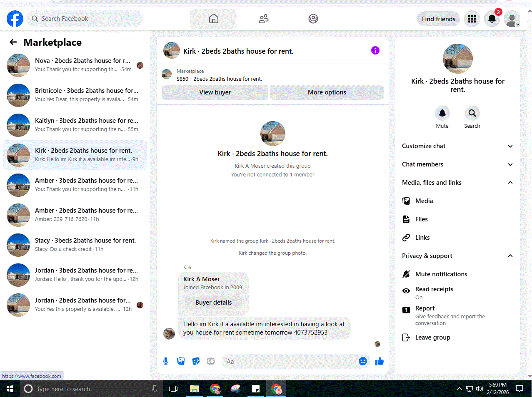Open Jordan 2beds 2baths conversation

[x=75, y=305]
